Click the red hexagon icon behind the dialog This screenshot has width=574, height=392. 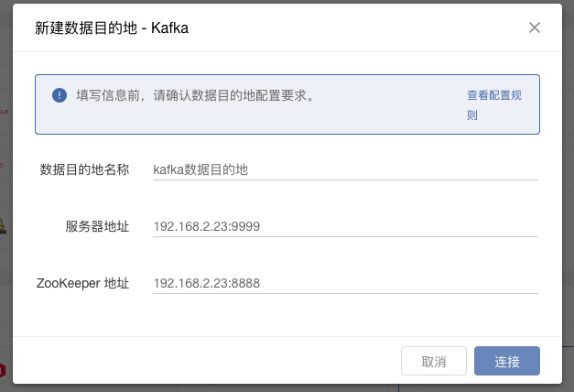(4, 370)
